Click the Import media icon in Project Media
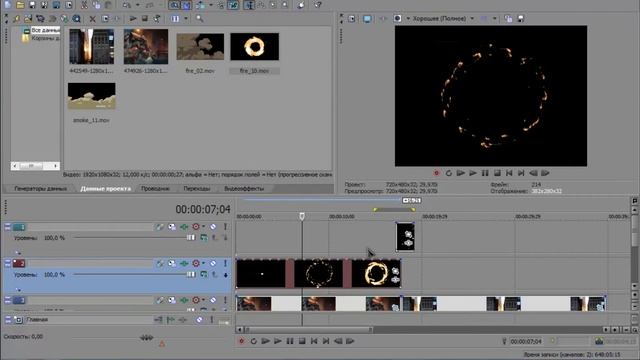This screenshot has width=640, height=360. (28, 18)
